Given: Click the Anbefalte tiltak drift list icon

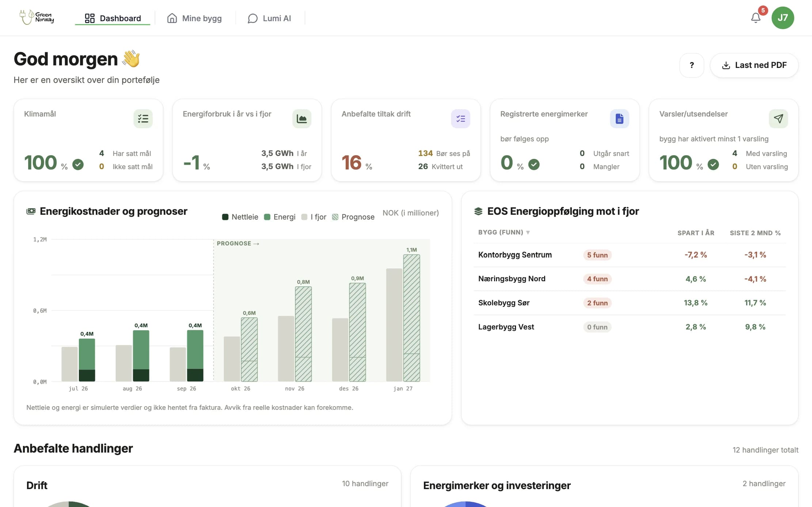Looking at the screenshot, I should [x=460, y=118].
